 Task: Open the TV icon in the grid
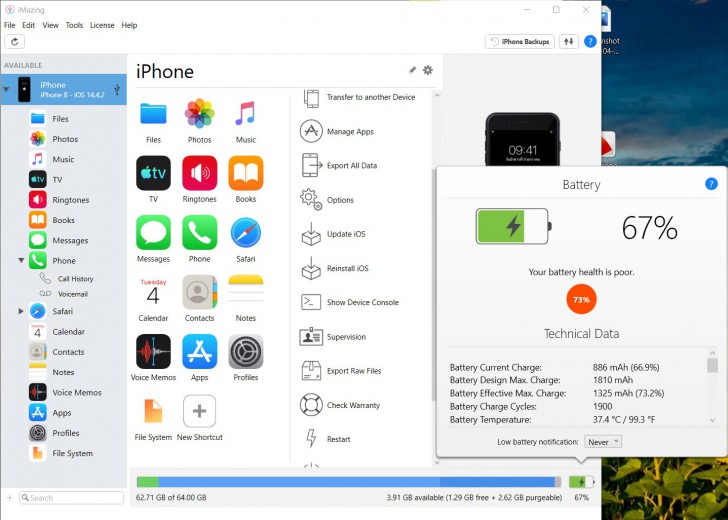(153, 173)
